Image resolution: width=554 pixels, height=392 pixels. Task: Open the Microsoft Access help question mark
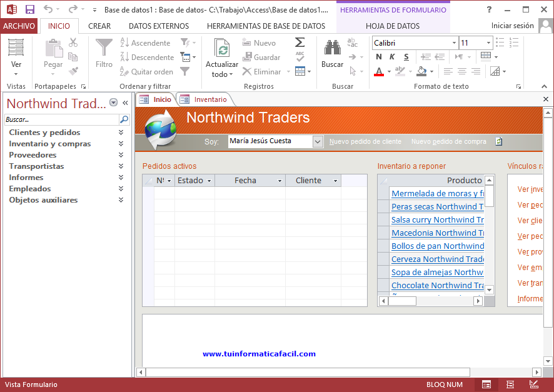(x=490, y=9)
